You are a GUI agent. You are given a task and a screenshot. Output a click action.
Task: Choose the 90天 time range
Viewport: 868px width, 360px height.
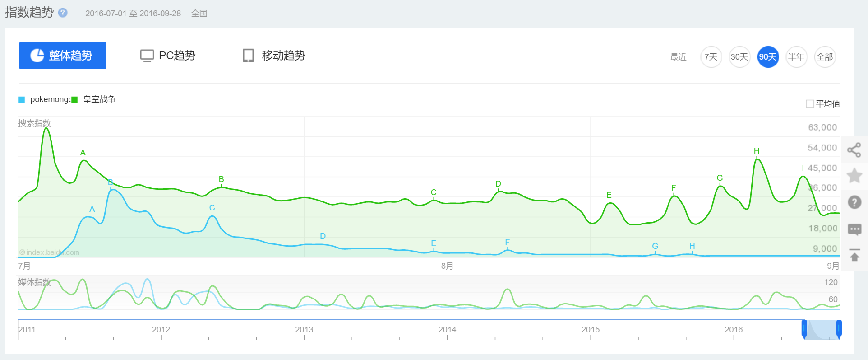(x=768, y=57)
